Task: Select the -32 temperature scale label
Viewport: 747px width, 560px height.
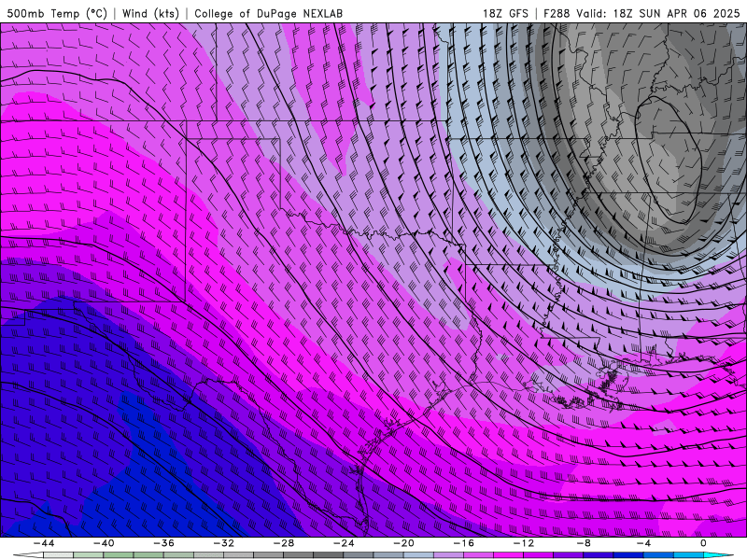Action: coord(224,543)
